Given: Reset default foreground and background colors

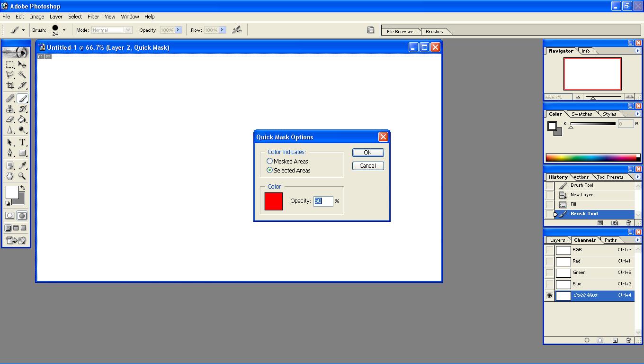Looking at the screenshot, I should pos(8,203).
